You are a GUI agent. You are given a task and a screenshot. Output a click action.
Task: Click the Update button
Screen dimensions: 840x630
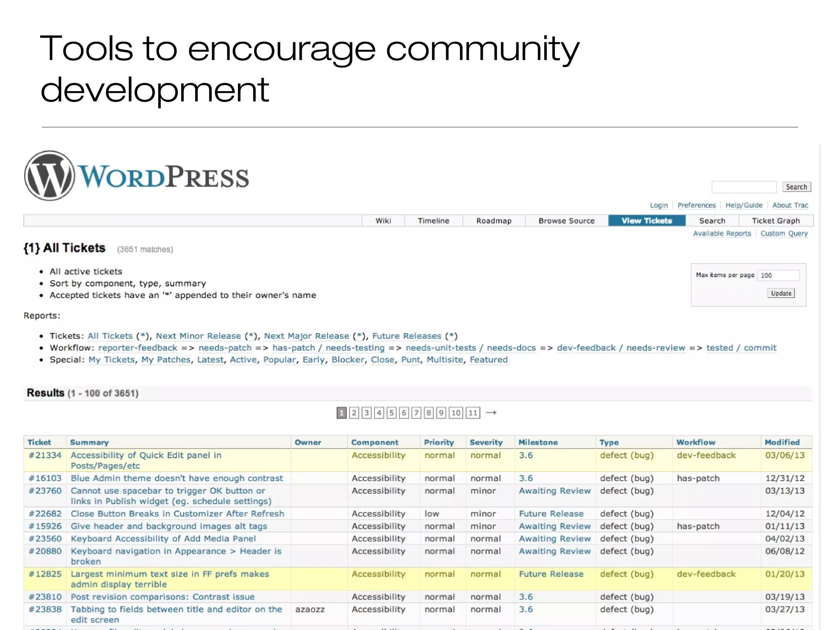point(781,293)
